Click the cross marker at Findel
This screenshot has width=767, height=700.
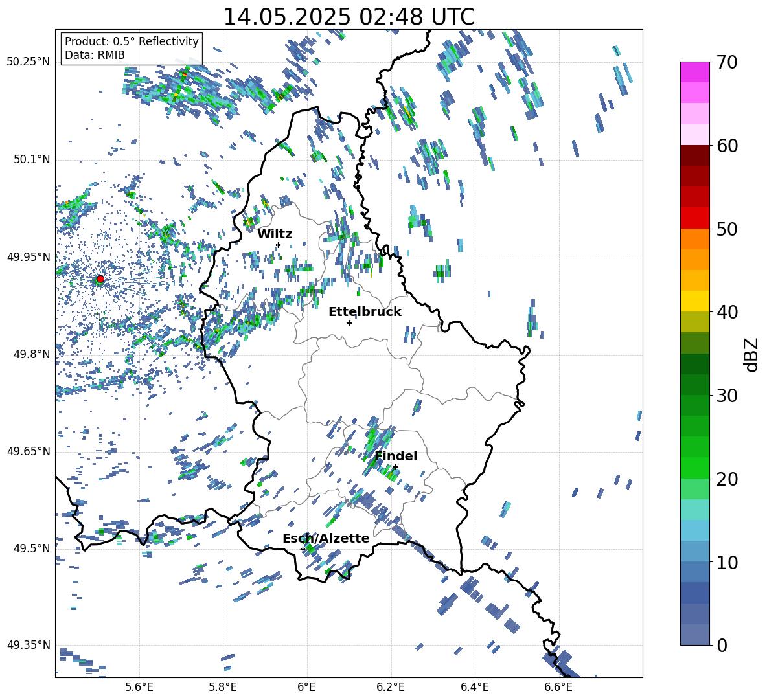[x=395, y=468]
